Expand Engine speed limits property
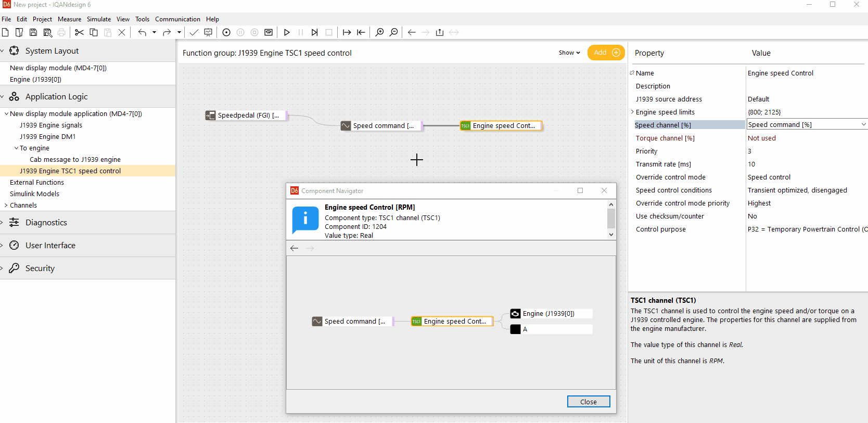Image resolution: width=868 pixels, height=423 pixels. [632, 112]
